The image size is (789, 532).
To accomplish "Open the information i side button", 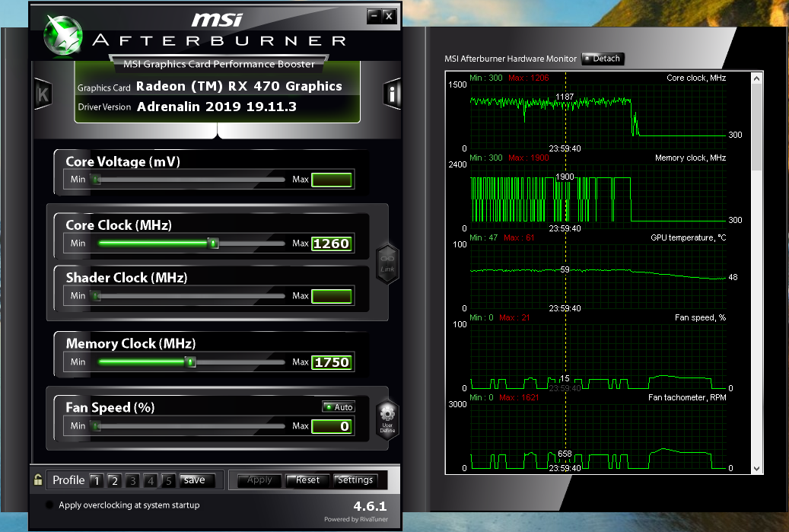I will [392, 94].
